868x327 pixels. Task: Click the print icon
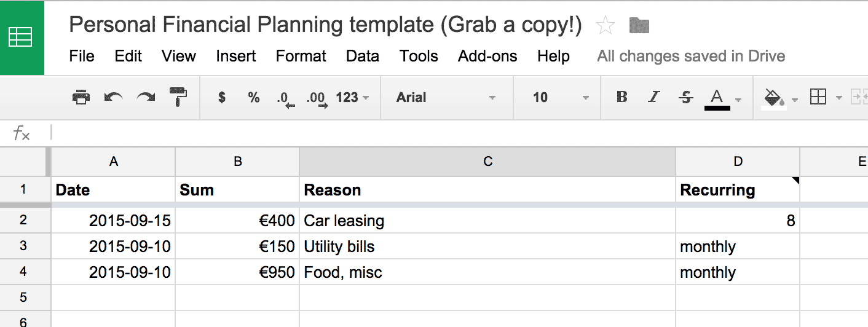(x=81, y=97)
